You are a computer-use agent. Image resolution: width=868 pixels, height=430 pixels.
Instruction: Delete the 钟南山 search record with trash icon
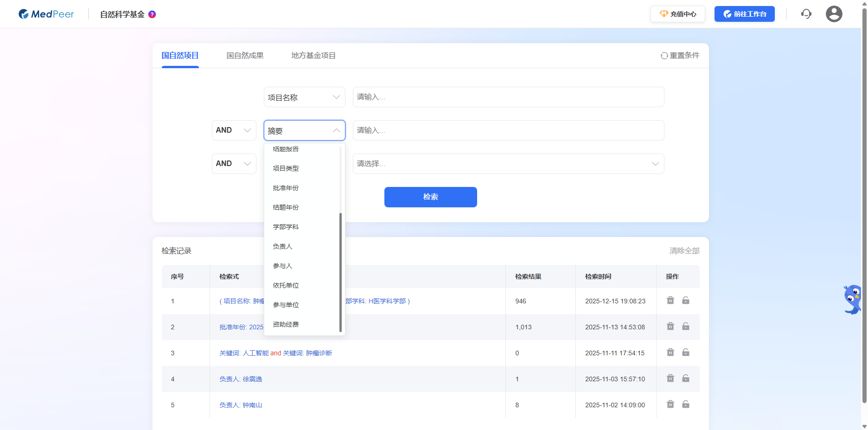pos(670,404)
